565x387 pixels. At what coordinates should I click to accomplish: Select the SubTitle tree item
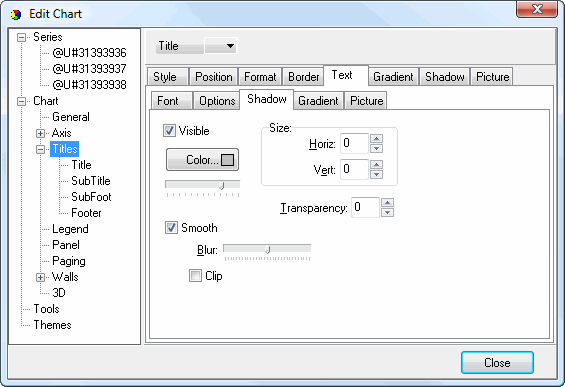point(90,181)
